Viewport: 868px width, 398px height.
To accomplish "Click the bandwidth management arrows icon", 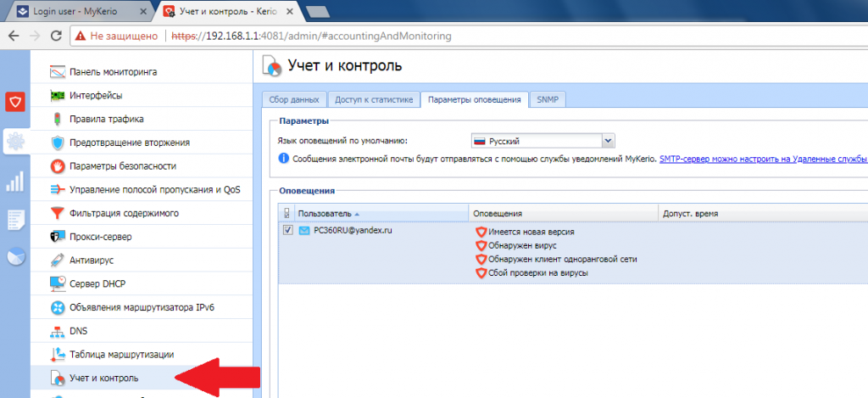I will 58,189.
